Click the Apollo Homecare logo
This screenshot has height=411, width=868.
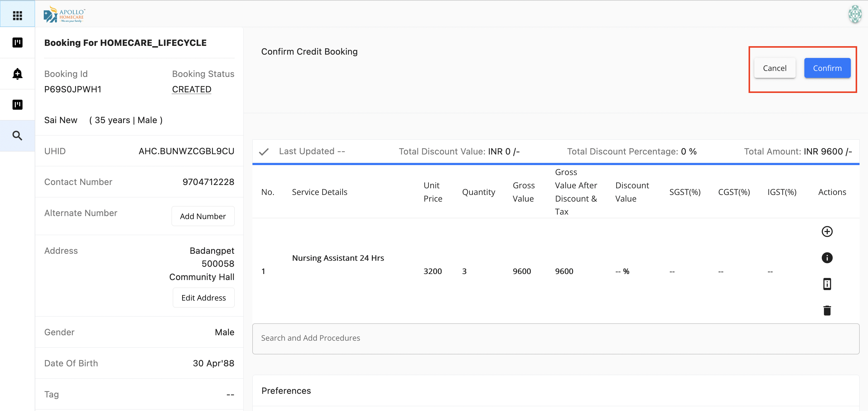(64, 14)
